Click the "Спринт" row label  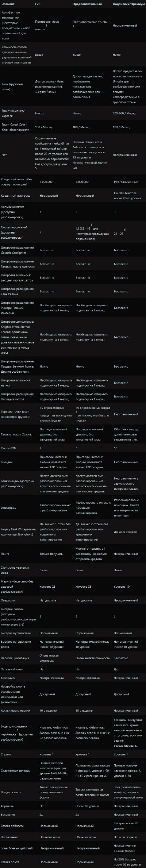(6, 754)
